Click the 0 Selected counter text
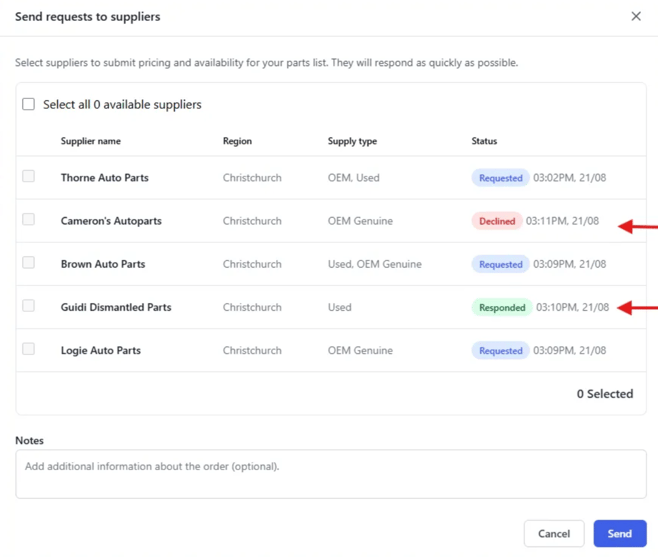 (605, 394)
